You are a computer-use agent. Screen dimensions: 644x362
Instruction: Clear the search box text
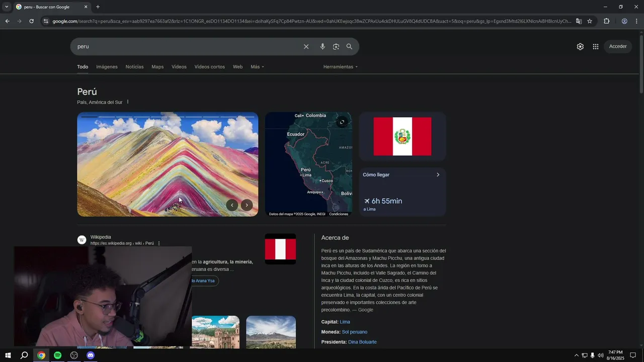pyautogui.click(x=306, y=47)
